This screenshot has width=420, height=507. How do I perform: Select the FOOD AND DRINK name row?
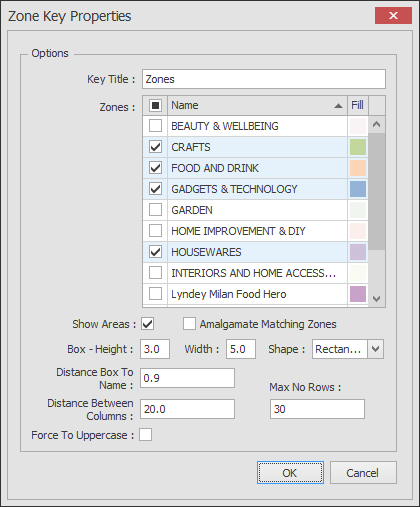tap(257, 168)
